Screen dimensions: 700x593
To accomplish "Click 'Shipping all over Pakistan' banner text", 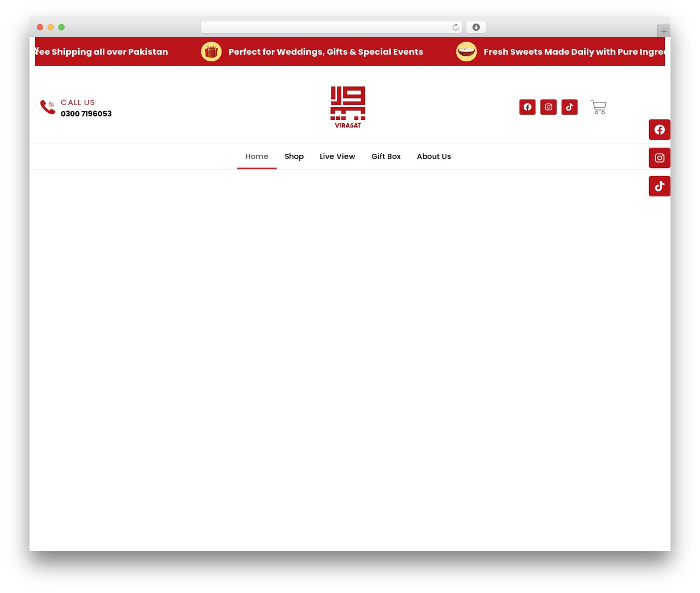I will click(101, 52).
